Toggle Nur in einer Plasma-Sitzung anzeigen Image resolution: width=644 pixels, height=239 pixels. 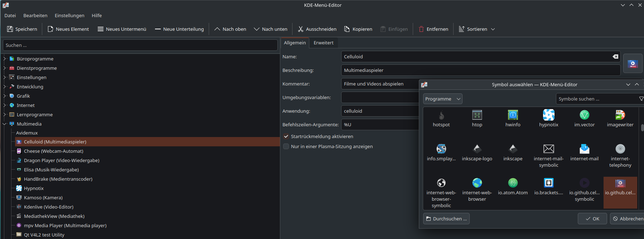(x=286, y=146)
